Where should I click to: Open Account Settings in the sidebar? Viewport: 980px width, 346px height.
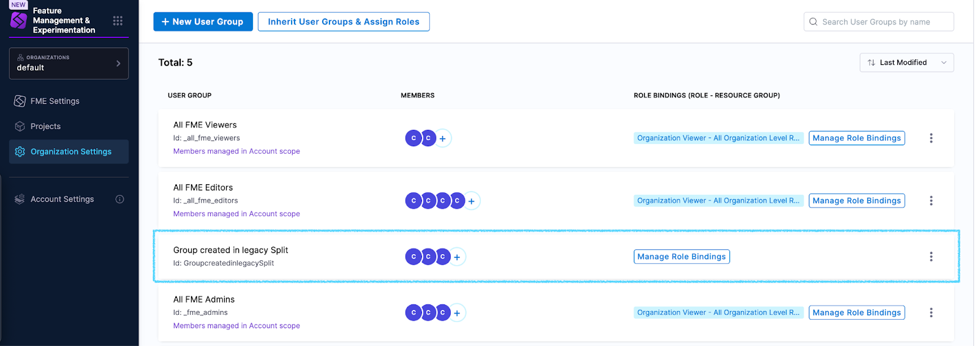(62, 199)
